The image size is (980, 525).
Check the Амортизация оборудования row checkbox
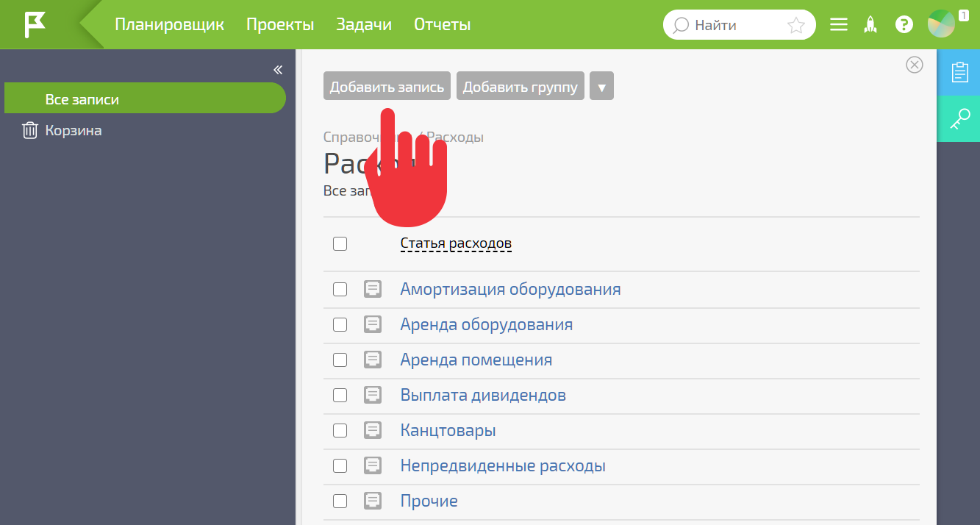tap(340, 289)
